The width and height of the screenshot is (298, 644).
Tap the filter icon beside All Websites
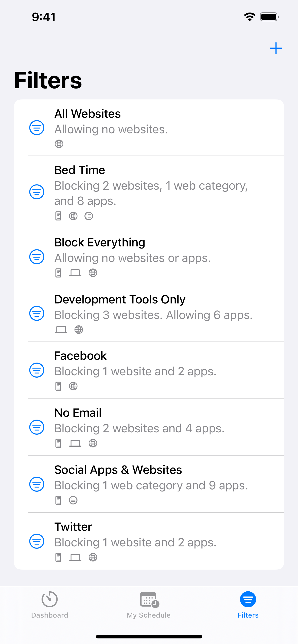(37, 128)
